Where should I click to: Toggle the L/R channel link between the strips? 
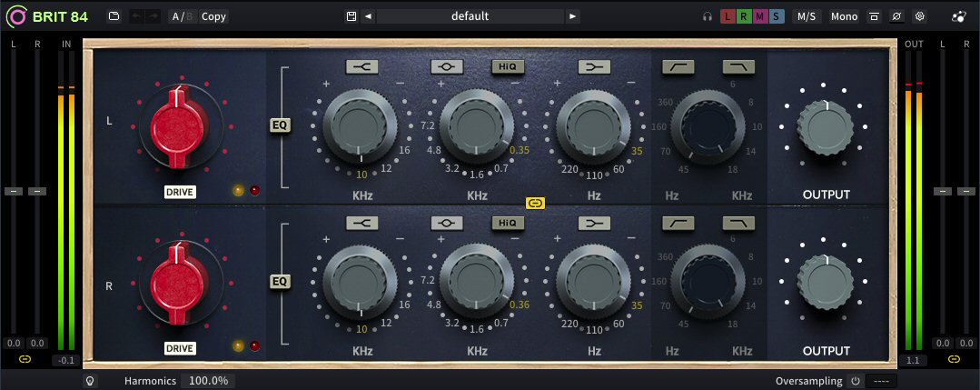point(536,203)
